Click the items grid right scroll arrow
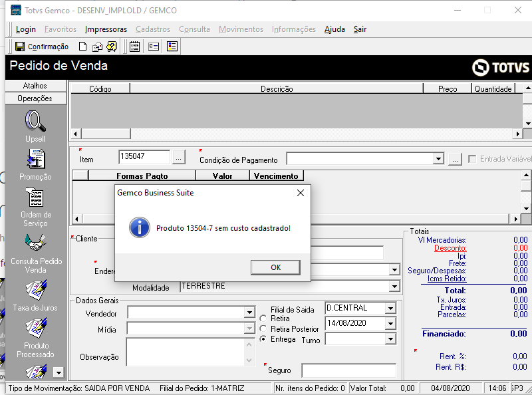Viewport: 532px width, 395px height. (x=517, y=134)
